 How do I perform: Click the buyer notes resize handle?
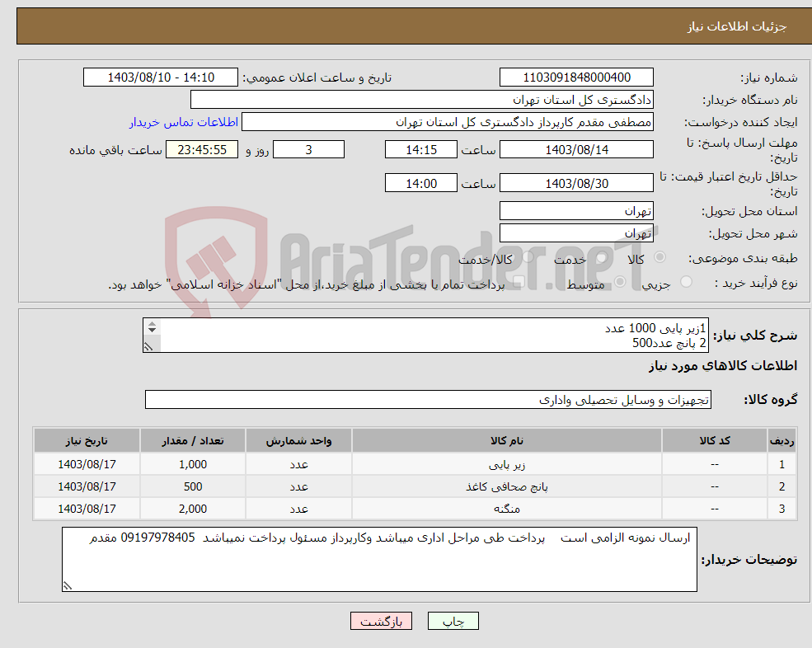pyautogui.click(x=68, y=586)
